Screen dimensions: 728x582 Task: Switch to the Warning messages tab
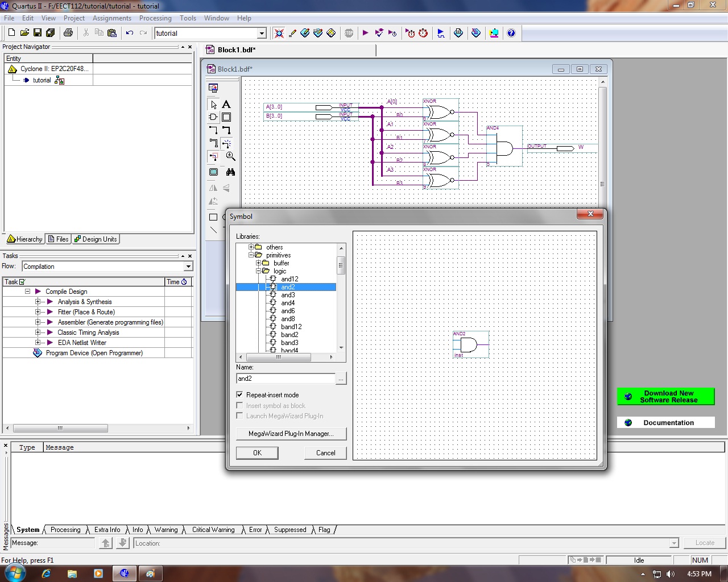coord(166,529)
